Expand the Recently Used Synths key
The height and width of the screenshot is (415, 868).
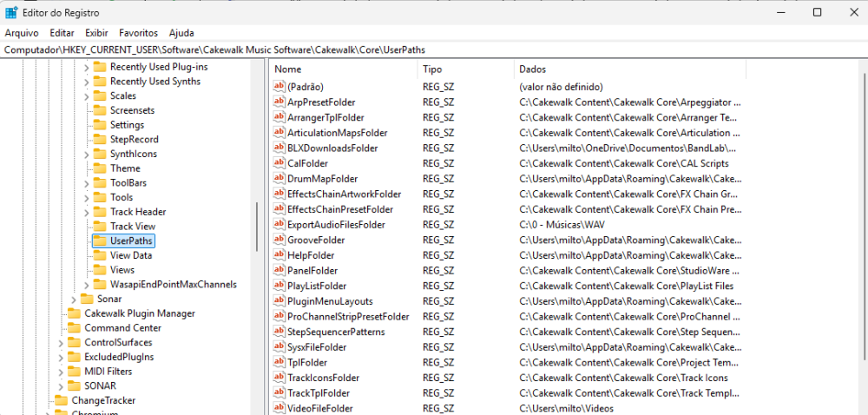[86, 82]
